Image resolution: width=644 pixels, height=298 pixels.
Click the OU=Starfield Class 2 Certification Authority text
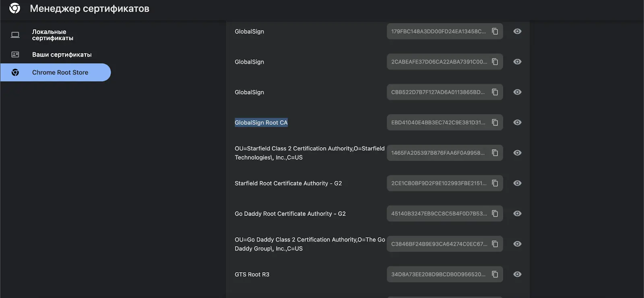tap(310, 153)
